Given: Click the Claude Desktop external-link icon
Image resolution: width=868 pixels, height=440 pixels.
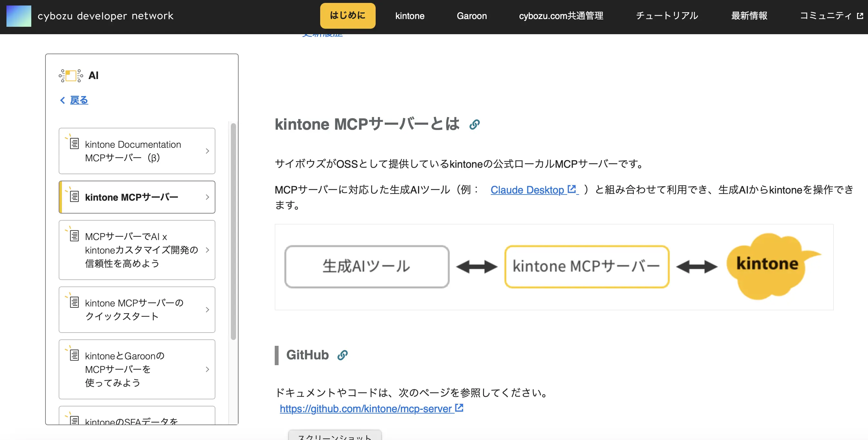Looking at the screenshot, I should pyautogui.click(x=571, y=189).
